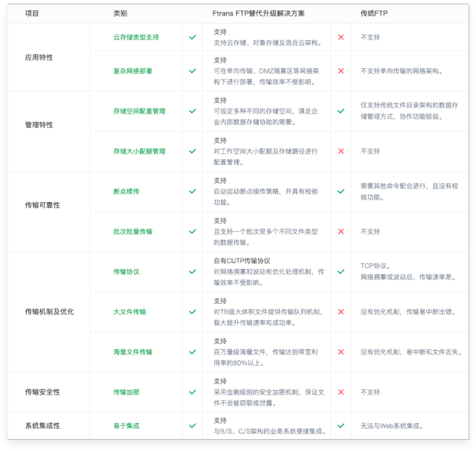The height and width of the screenshot is (451, 476).
Task: Select the 存储空间配置管理 green link
Action: point(139,111)
